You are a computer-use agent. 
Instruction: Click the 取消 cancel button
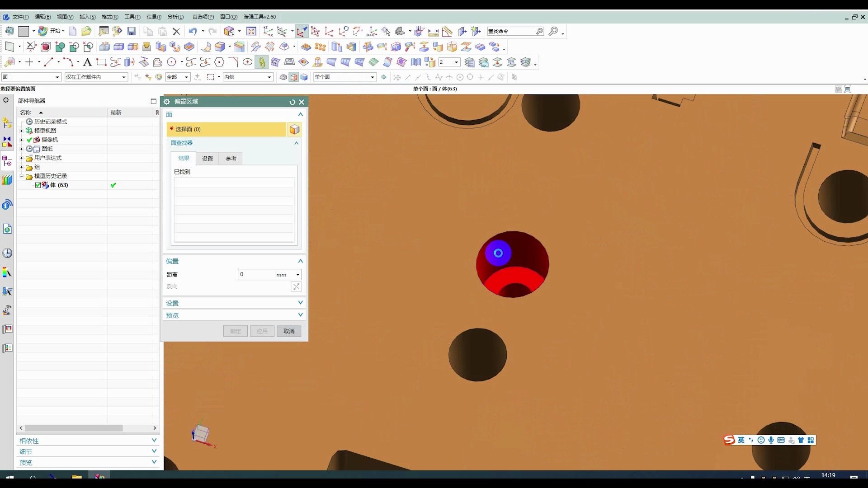pyautogui.click(x=289, y=331)
